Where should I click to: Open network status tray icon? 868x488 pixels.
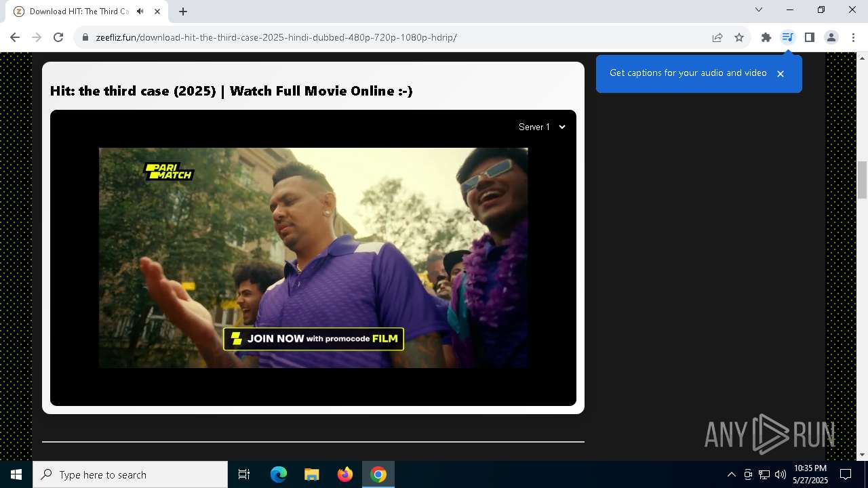[x=764, y=474]
